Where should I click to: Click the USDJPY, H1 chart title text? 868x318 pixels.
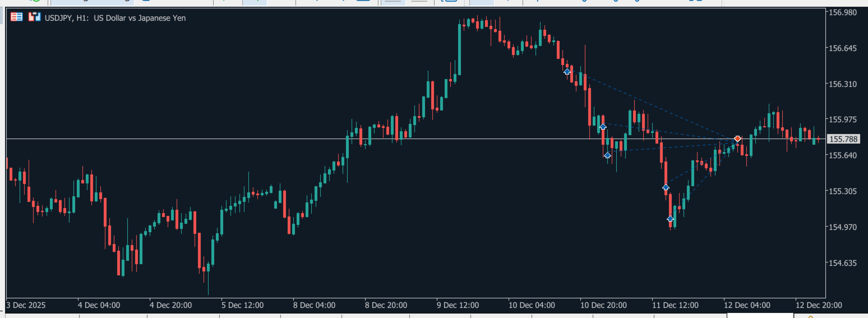point(116,18)
